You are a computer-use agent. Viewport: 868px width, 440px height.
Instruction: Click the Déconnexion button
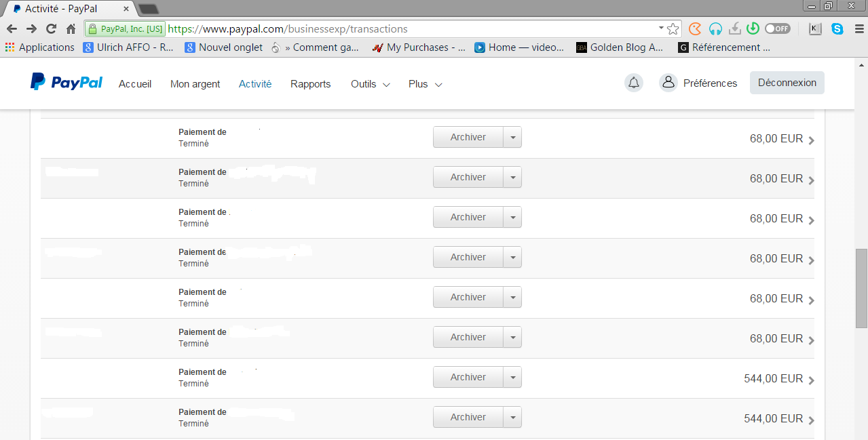(787, 83)
